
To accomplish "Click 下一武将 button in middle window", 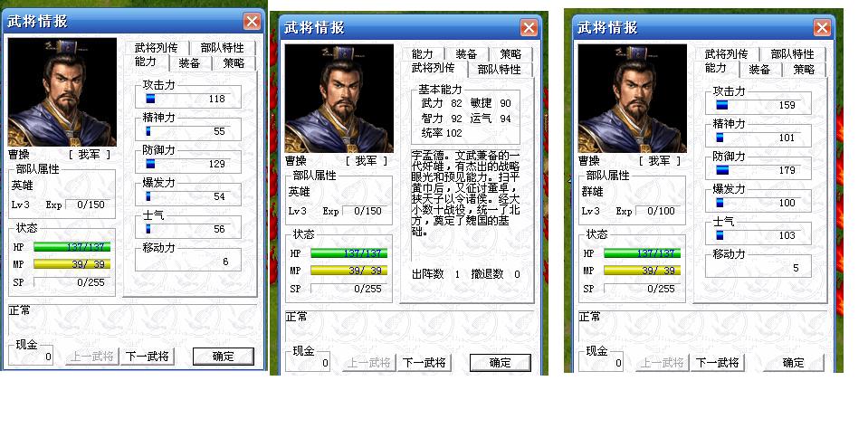I will (x=424, y=363).
